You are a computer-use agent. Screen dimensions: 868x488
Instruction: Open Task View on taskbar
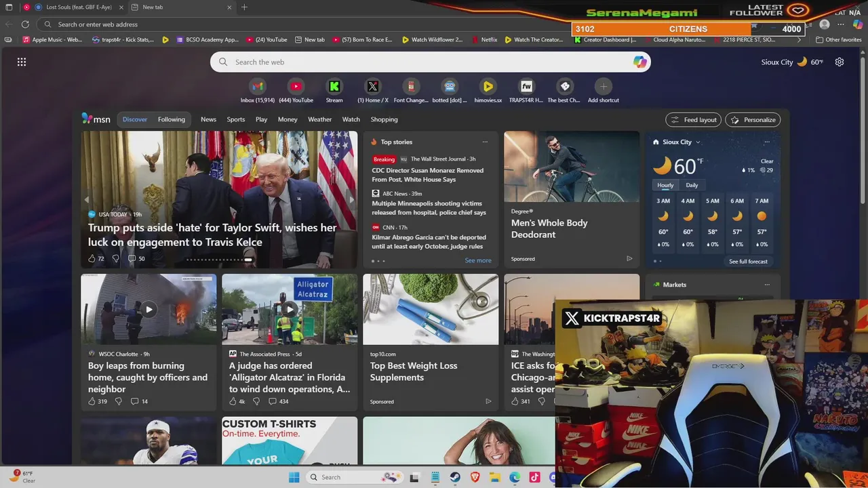tap(414, 477)
